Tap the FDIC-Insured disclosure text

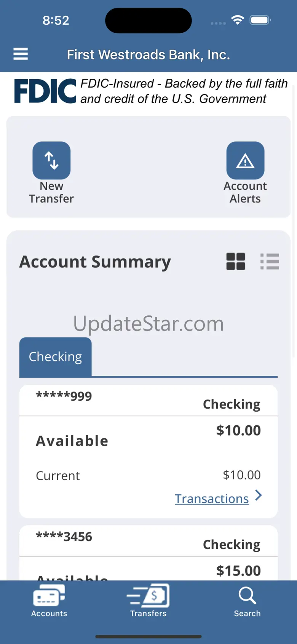184,91
